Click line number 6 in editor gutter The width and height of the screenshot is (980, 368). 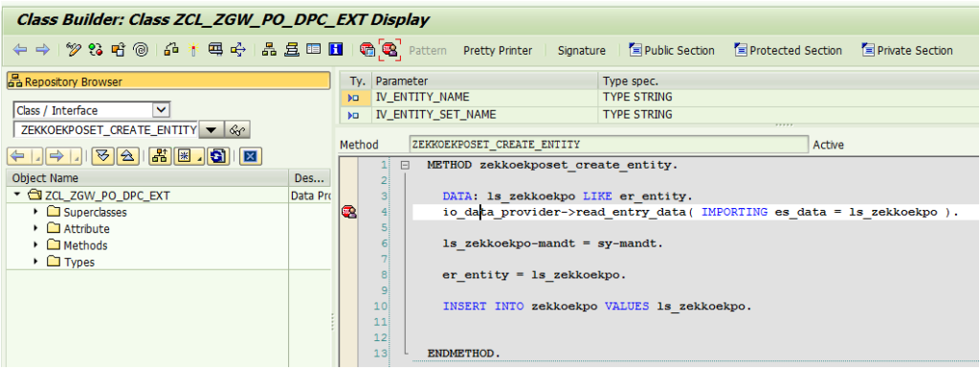(x=385, y=243)
